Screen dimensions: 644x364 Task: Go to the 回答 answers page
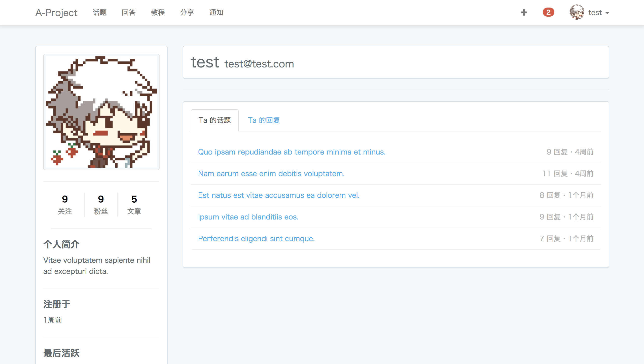pyautogui.click(x=129, y=13)
